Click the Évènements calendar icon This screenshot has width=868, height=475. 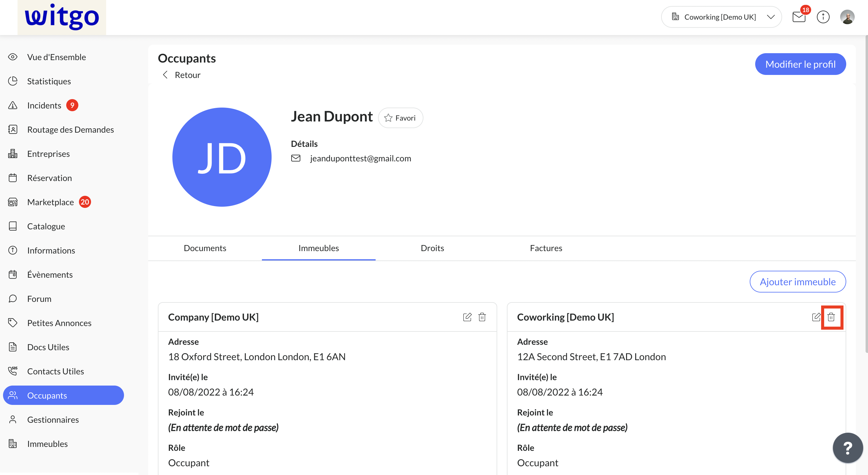pyautogui.click(x=13, y=275)
